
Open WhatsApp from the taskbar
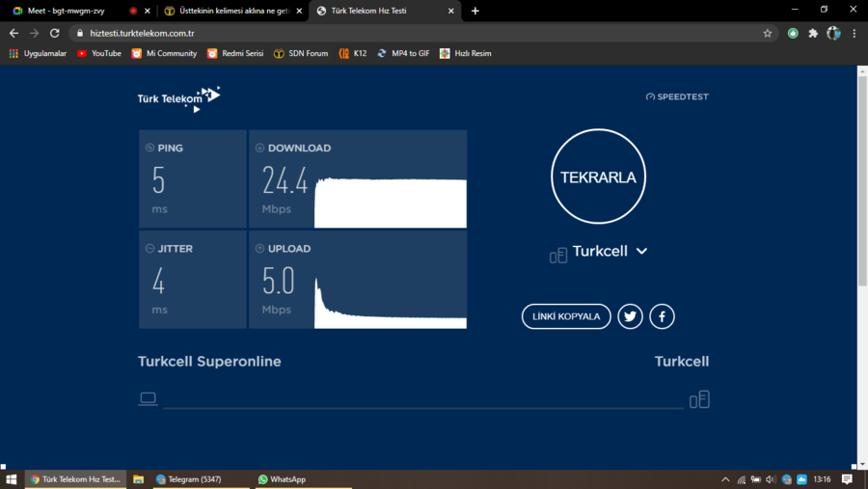click(304, 479)
